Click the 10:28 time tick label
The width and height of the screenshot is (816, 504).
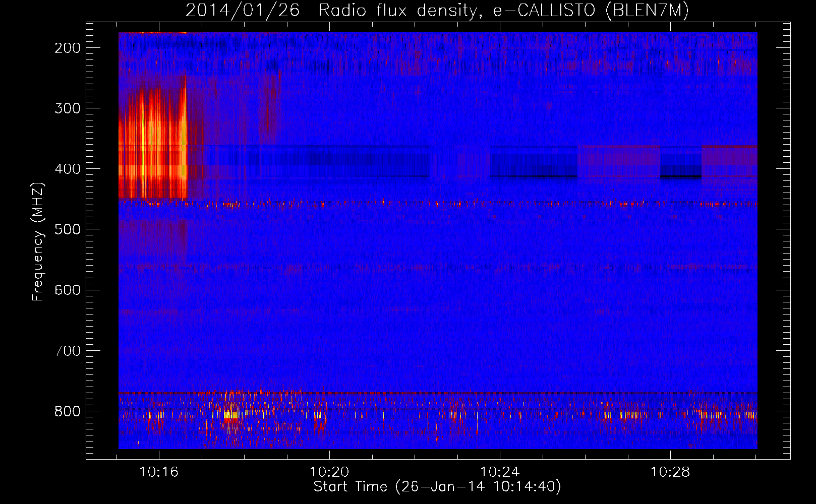670,472
